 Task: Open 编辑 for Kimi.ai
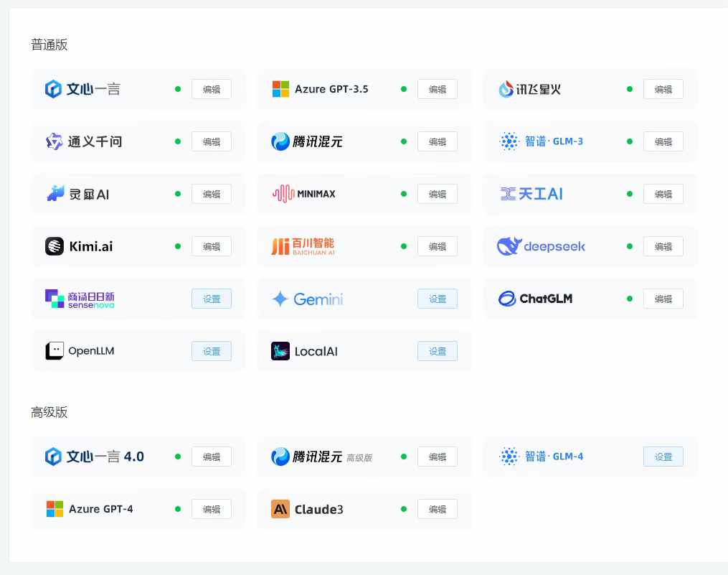tap(212, 246)
